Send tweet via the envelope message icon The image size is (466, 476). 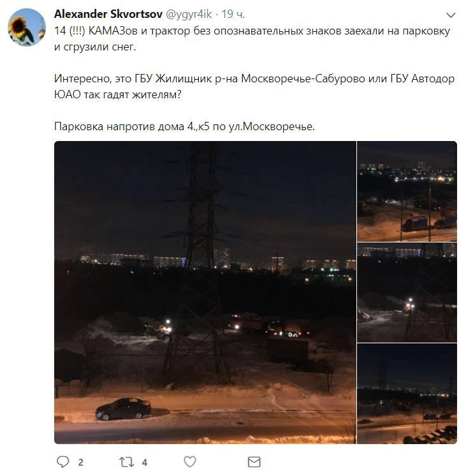pyautogui.click(x=254, y=462)
